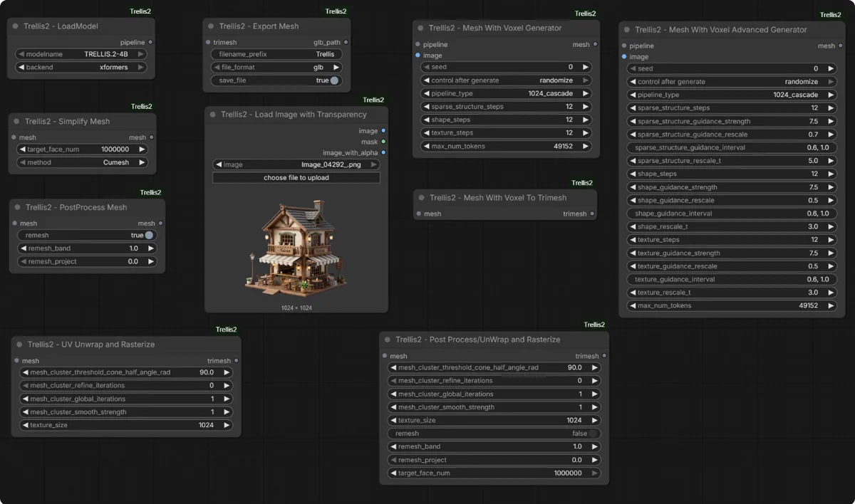Increase texture_size in UV Unwrap and Rasterize node

[x=227, y=425]
